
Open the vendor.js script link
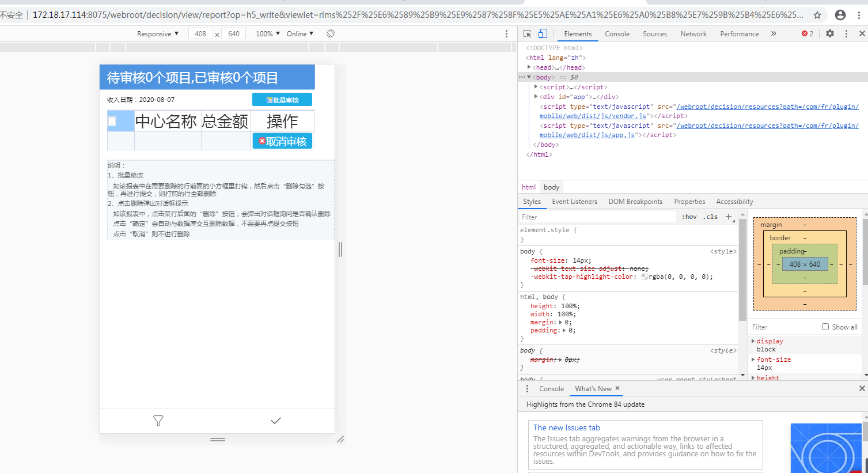pos(699,111)
